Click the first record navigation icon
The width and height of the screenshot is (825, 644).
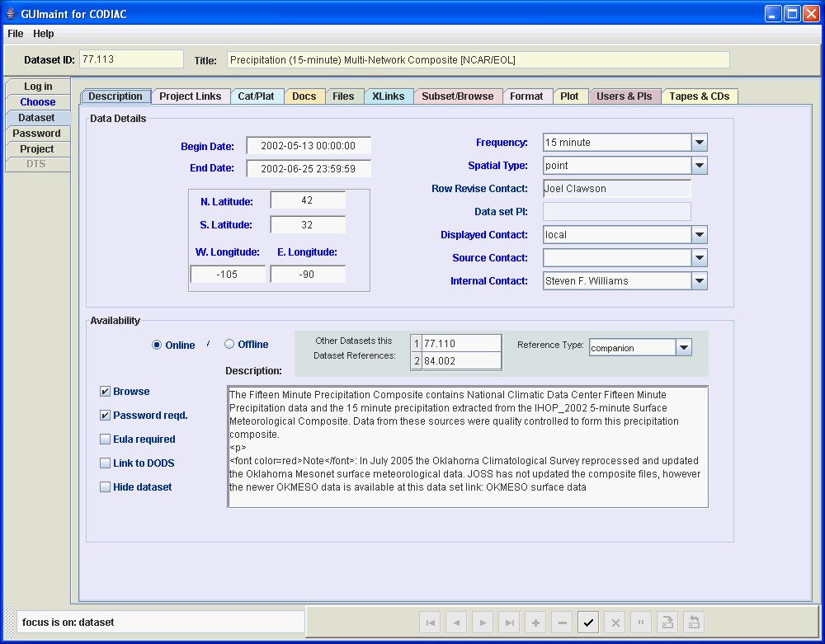(x=430, y=623)
